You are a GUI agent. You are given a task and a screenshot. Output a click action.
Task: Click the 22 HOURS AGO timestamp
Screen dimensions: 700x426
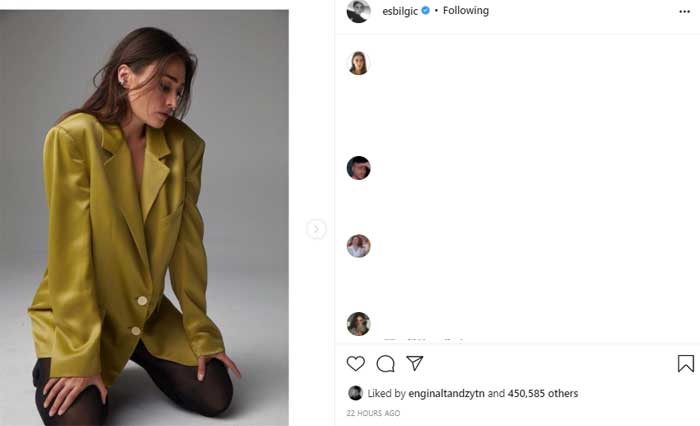point(373,413)
